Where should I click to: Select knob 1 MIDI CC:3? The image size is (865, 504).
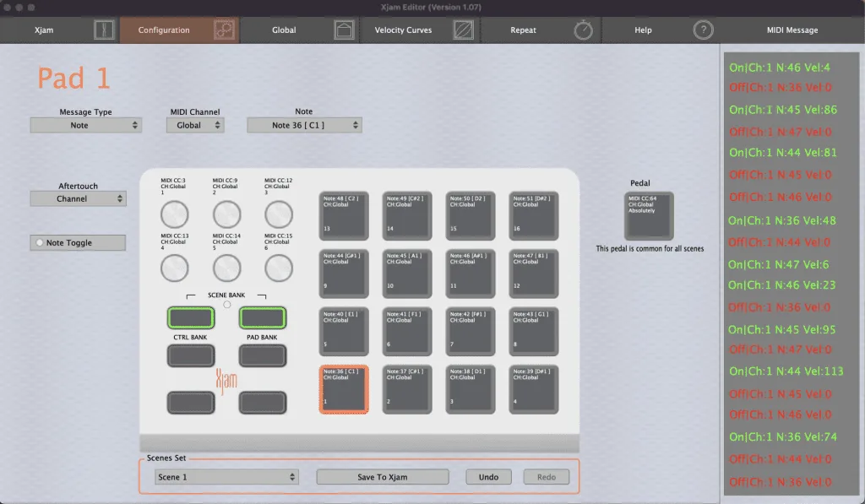(174, 214)
